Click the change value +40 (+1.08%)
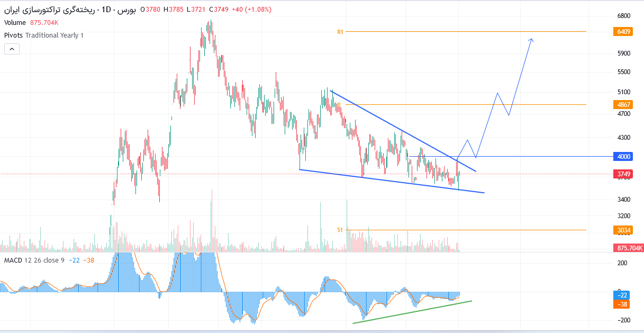Viewport: 644px width, 333px height. click(x=253, y=10)
